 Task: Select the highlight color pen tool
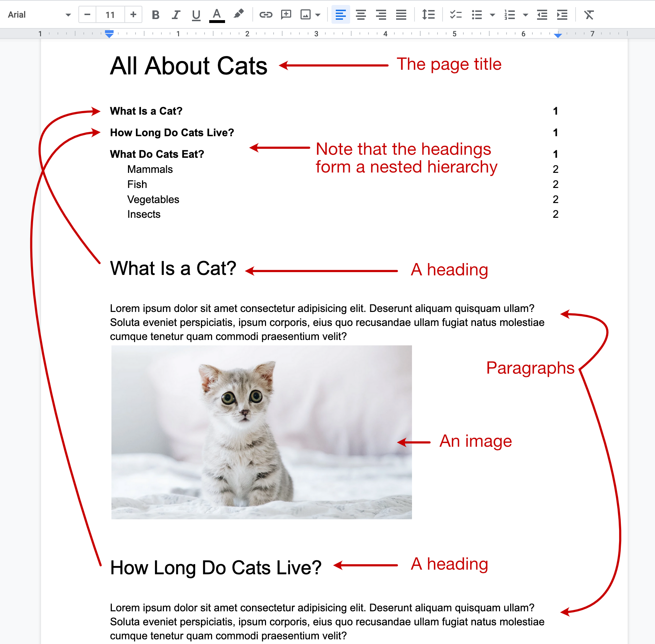tap(238, 14)
